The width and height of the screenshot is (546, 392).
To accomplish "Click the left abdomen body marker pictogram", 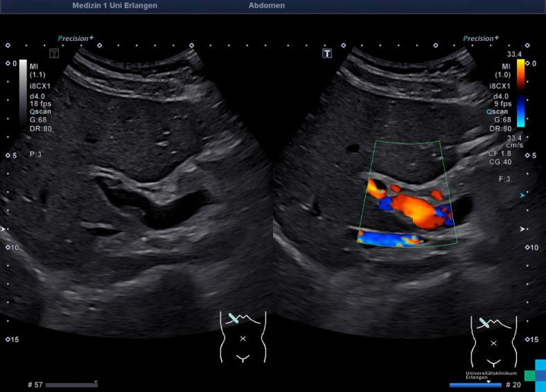I will [243, 337].
